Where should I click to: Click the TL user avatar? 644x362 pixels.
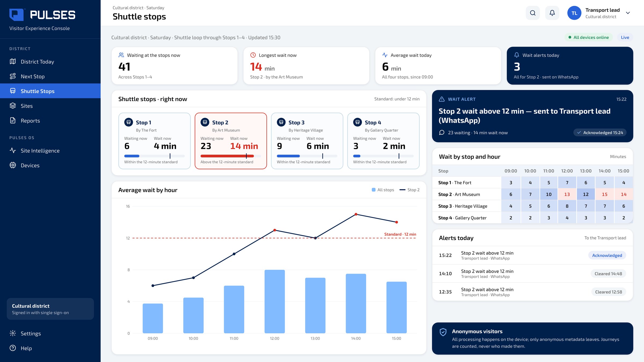point(574,13)
